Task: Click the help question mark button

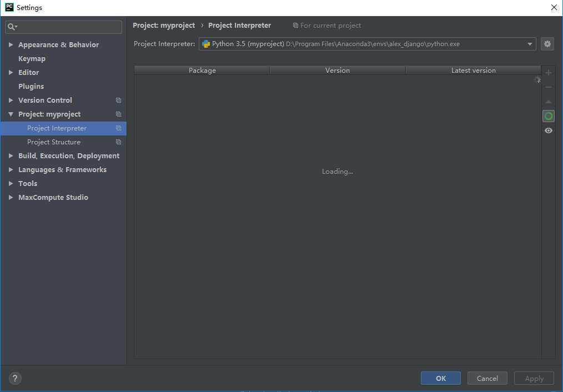Action: [x=15, y=378]
